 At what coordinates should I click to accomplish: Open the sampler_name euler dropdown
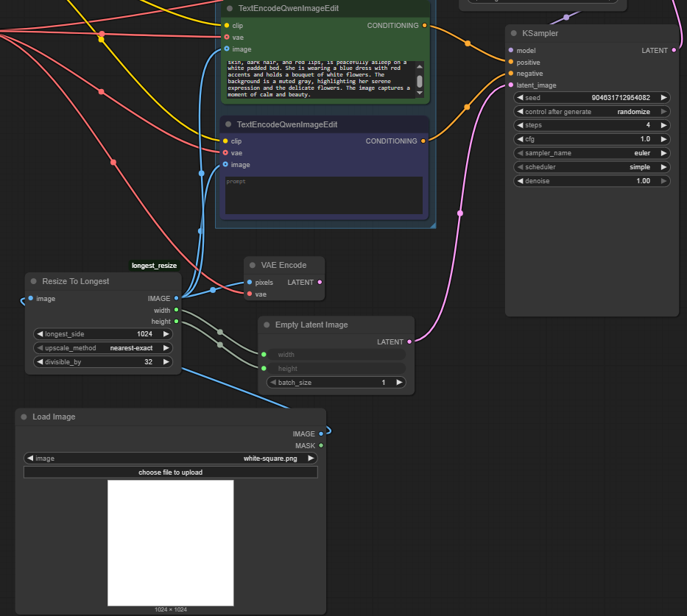click(592, 153)
